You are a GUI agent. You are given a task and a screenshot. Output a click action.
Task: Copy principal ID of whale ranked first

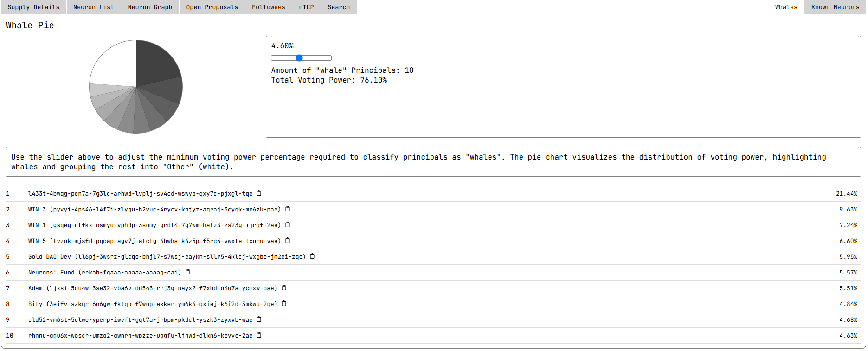point(259,193)
